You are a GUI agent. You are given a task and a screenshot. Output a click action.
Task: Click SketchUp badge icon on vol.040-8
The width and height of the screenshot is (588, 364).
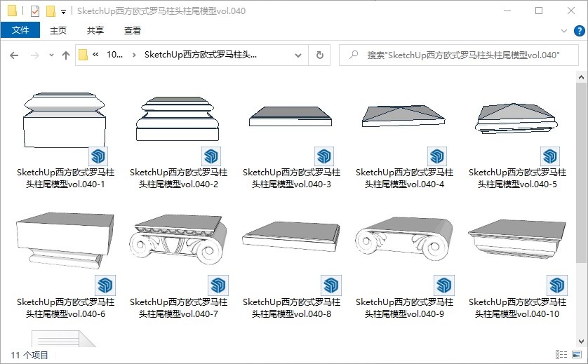[331, 285]
